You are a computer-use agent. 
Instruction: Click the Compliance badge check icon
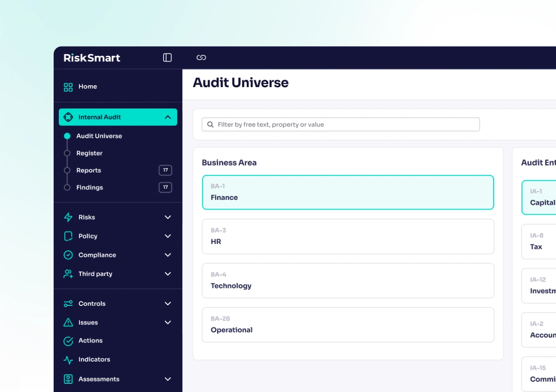point(68,255)
